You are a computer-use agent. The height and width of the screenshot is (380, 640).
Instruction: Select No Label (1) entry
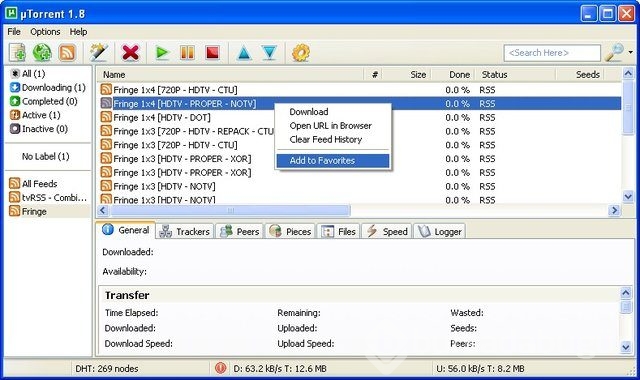[45, 156]
